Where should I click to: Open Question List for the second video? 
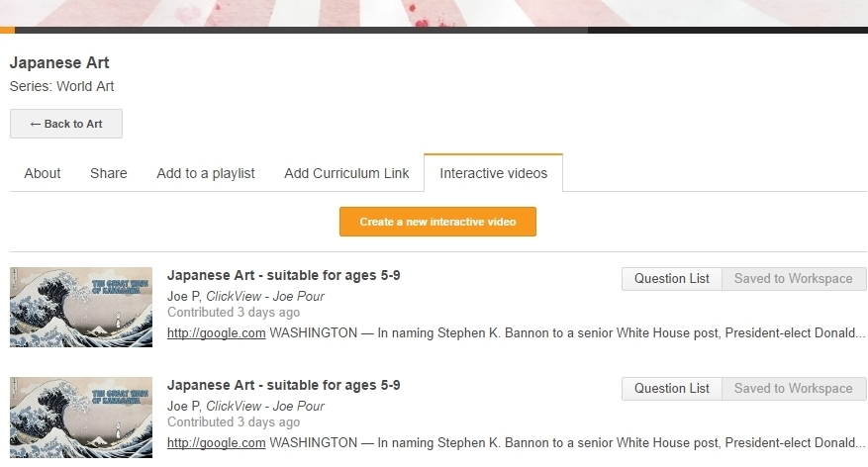click(672, 389)
